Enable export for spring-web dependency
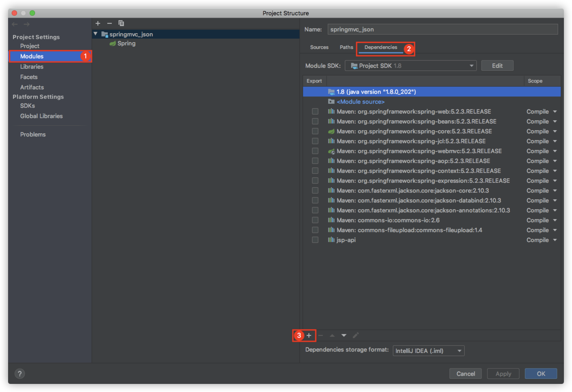This screenshot has height=392, width=572. pos(315,112)
